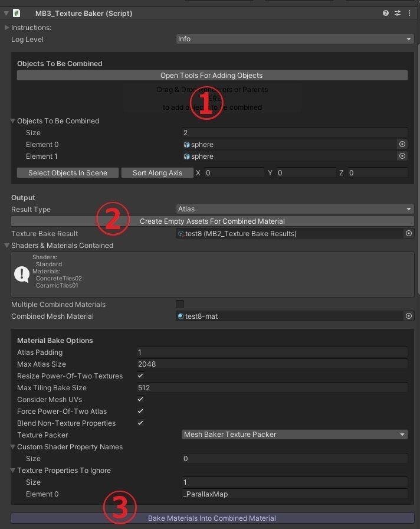
Task: Open the Texture Packer dropdown
Action: [294, 435]
